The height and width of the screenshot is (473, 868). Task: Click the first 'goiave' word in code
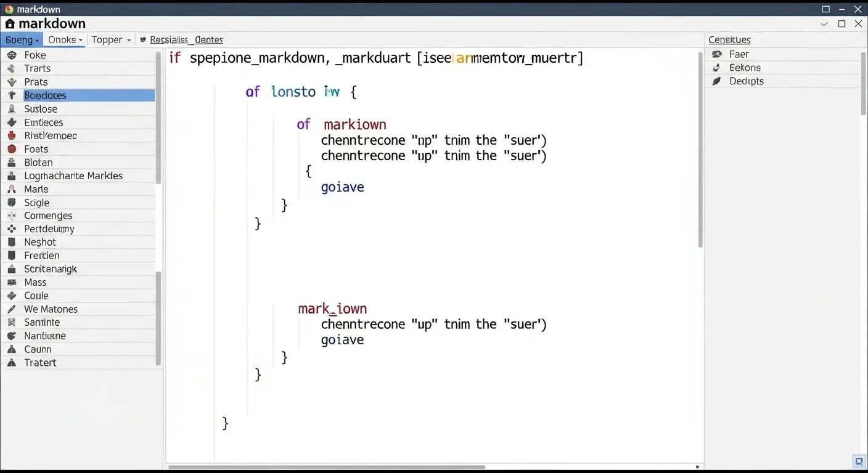pos(342,187)
